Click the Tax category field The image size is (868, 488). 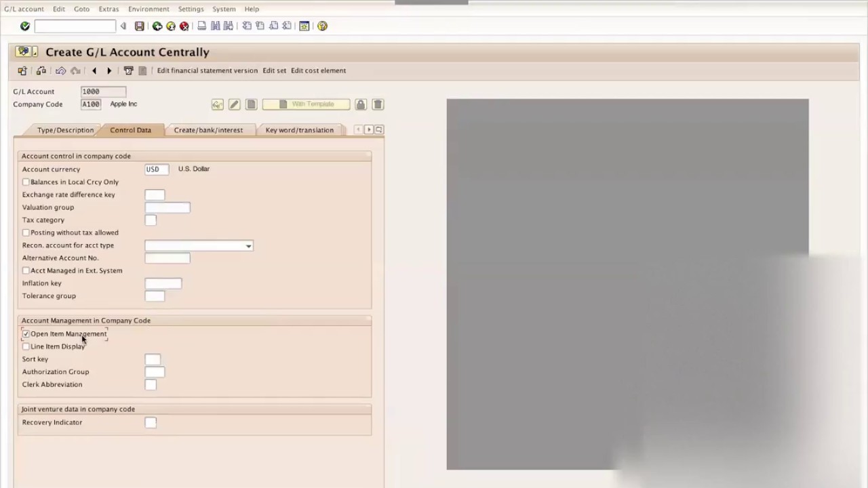[x=151, y=220]
